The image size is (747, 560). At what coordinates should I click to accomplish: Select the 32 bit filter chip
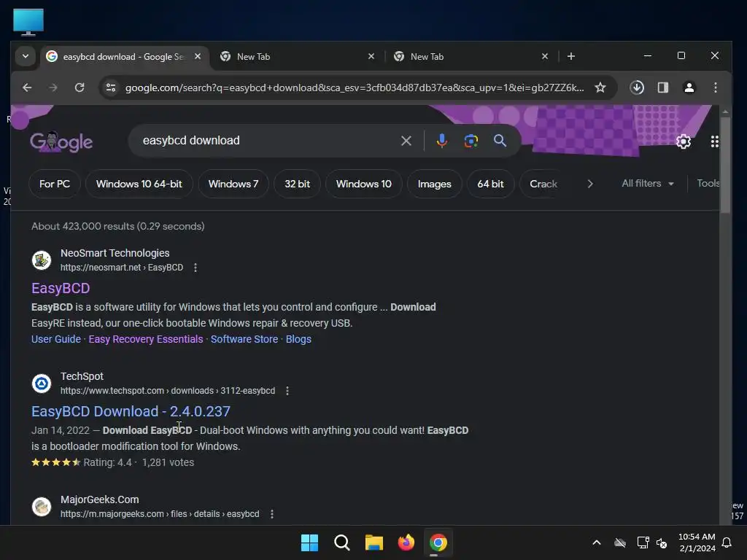point(298,184)
